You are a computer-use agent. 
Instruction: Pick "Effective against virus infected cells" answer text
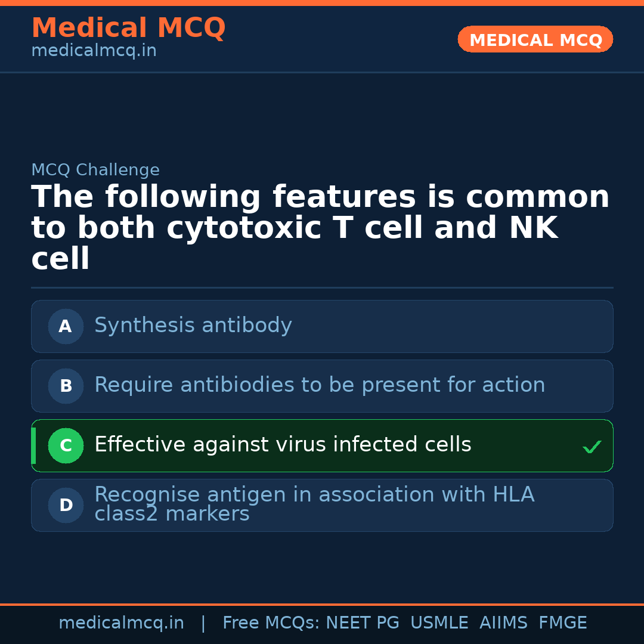click(283, 445)
